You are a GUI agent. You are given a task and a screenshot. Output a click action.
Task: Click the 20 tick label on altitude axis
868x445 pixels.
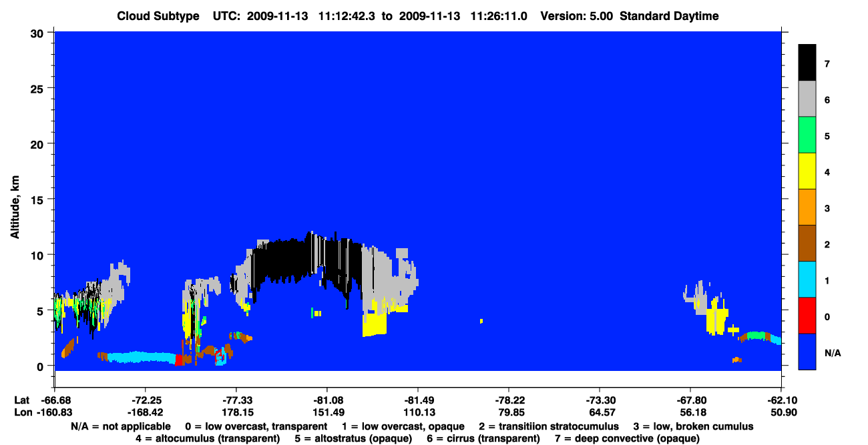39,144
